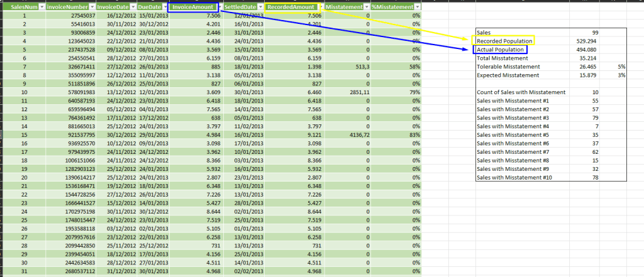This screenshot has width=644, height=277.
Task: Select invoice number cell 1536168471
Action: tap(70, 185)
